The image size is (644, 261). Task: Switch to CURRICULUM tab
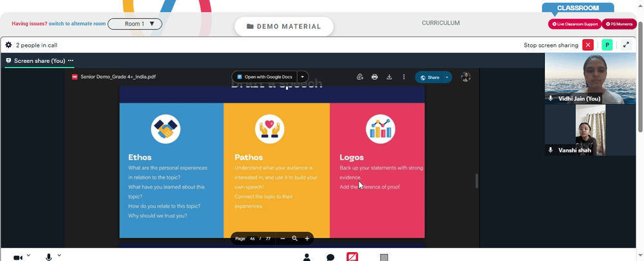coord(440,23)
